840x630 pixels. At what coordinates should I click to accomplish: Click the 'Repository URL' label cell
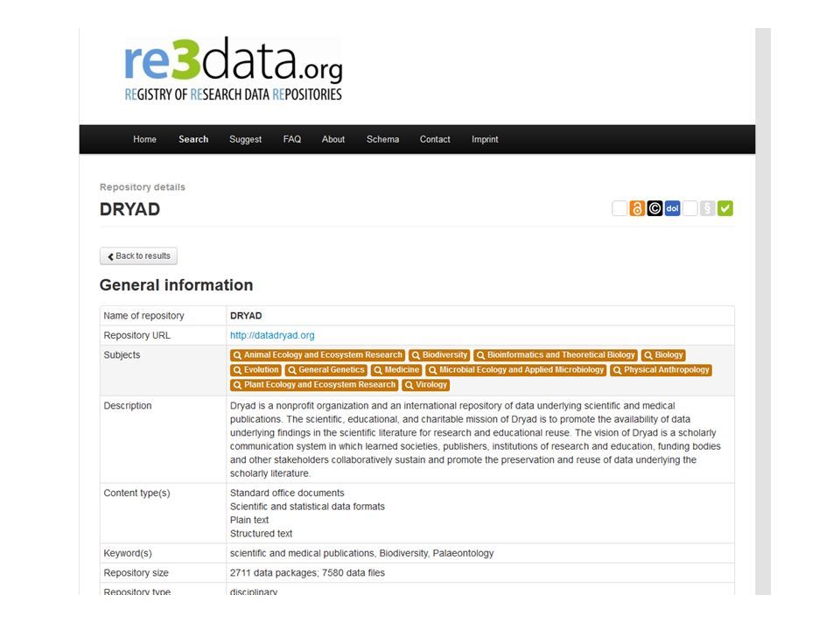pyautogui.click(x=164, y=335)
